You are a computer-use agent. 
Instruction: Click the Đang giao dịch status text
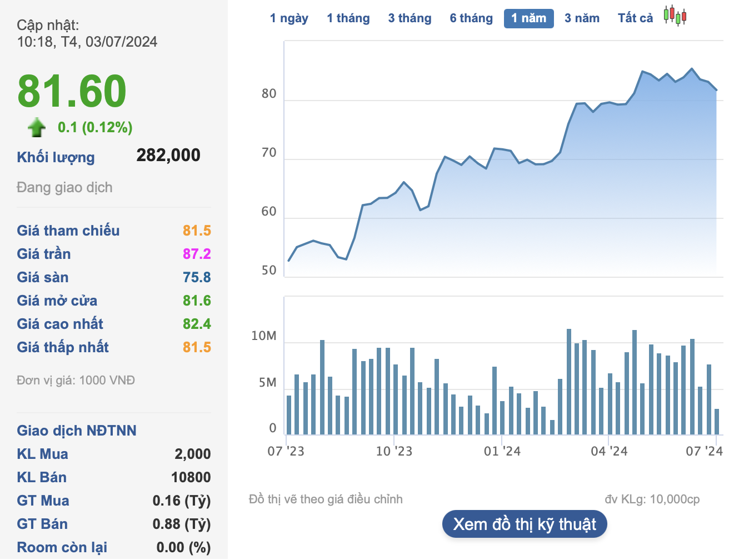[64, 187]
